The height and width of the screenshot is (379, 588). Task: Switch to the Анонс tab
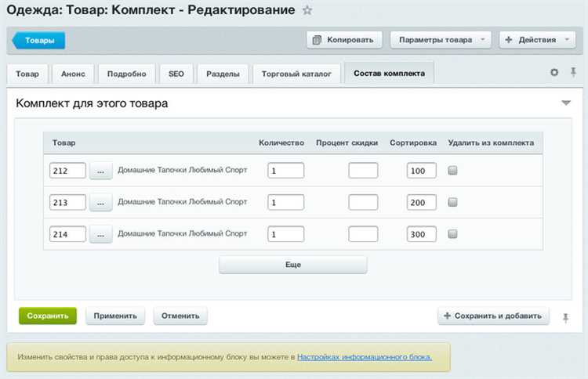click(x=73, y=74)
